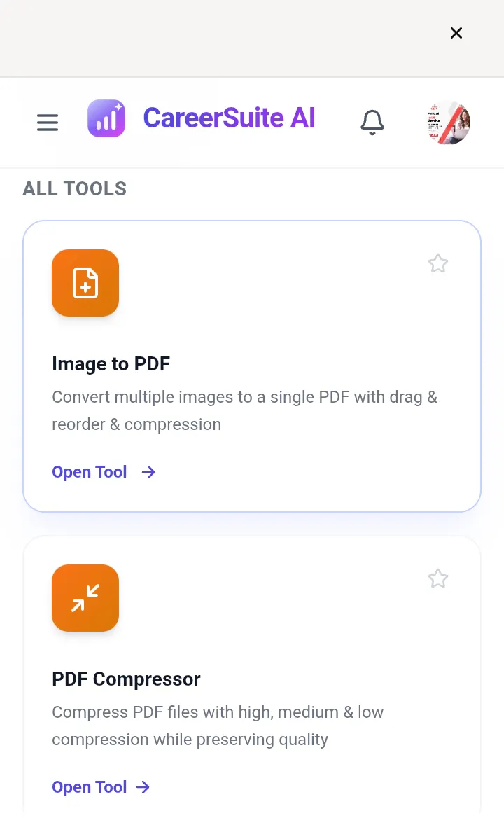Open Tool link for PDF Compressor

(101, 787)
